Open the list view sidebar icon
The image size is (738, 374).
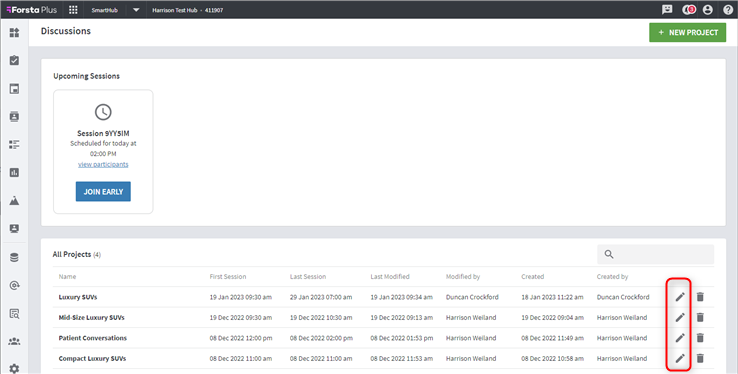pos(15,144)
